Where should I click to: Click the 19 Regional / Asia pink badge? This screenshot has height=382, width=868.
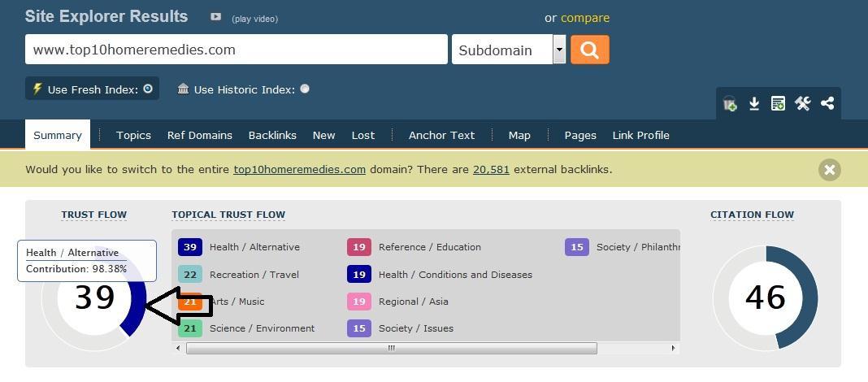pos(359,302)
